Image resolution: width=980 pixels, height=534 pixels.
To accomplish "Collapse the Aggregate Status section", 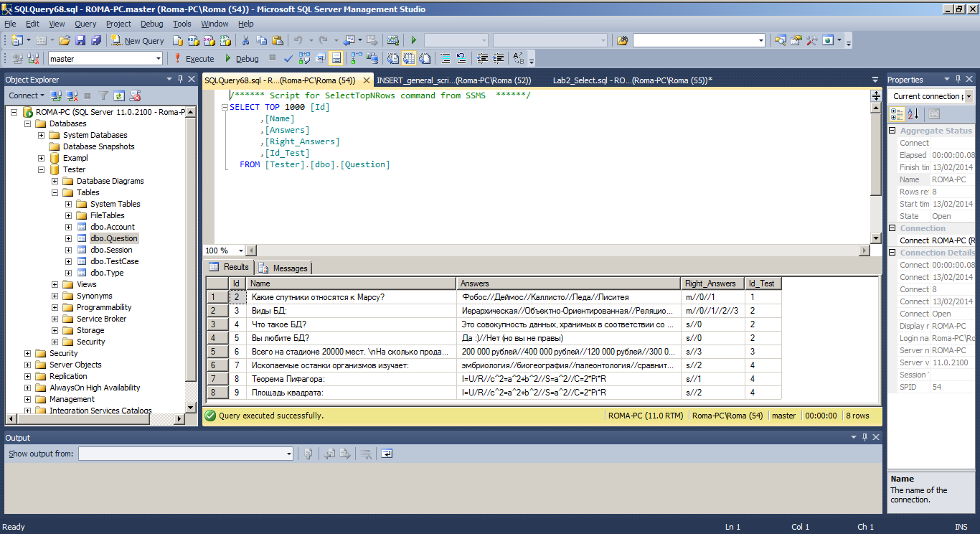I will tap(892, 131).
